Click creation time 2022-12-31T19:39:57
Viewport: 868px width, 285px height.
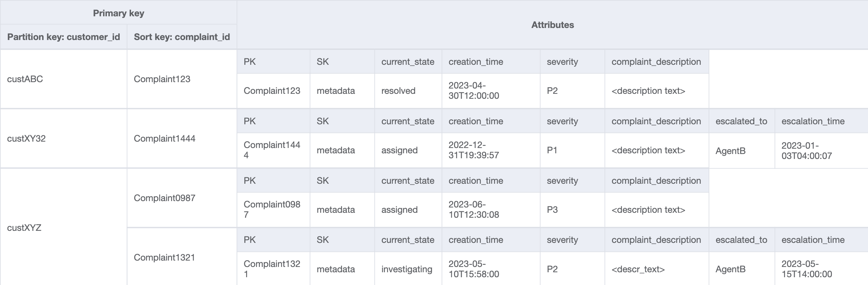[473, 150]
